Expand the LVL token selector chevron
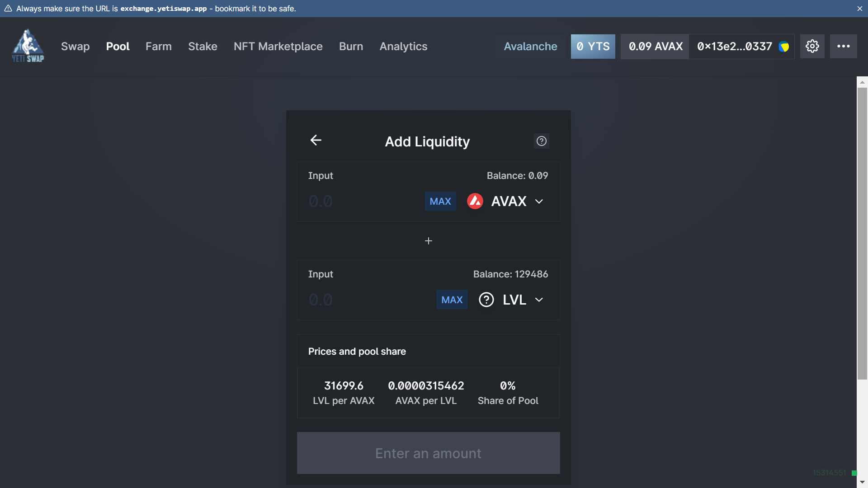Image resolution: width=868 pixels, height=488 pixels. click(539, 300)
